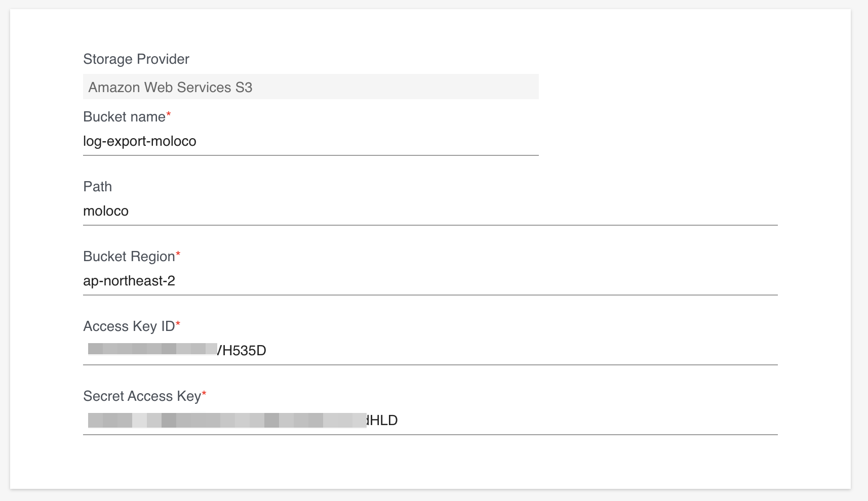The width and height of the screenshot is (868, 501).
Task: Place cursor in the moloco path value
Action: tap(105, 211)
